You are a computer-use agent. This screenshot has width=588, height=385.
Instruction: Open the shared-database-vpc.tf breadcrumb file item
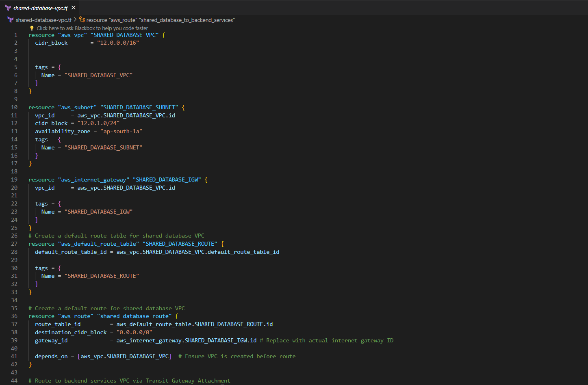[x=43, y=20]
